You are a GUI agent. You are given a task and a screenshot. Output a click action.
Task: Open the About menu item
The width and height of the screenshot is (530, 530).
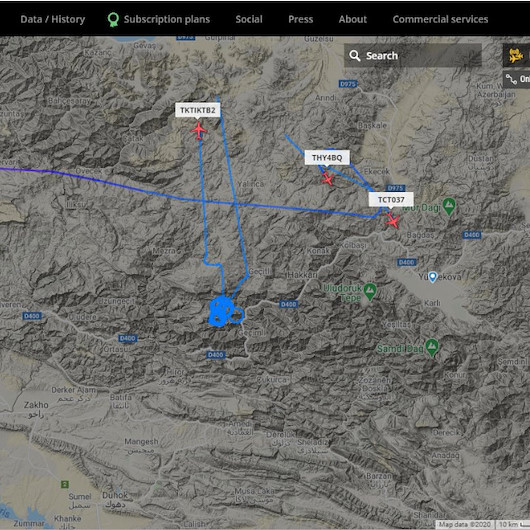[x=353, y=19]
